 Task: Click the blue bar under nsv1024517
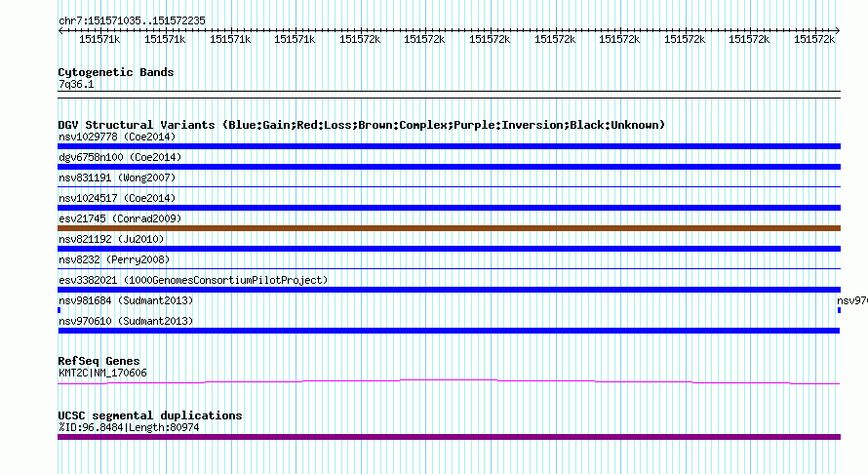[449, 208]
